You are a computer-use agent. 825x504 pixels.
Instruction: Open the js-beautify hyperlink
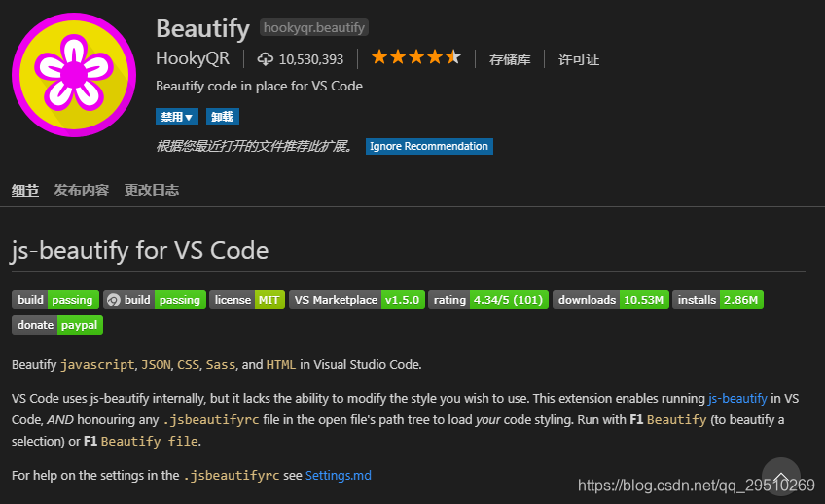tap(737, 399)
